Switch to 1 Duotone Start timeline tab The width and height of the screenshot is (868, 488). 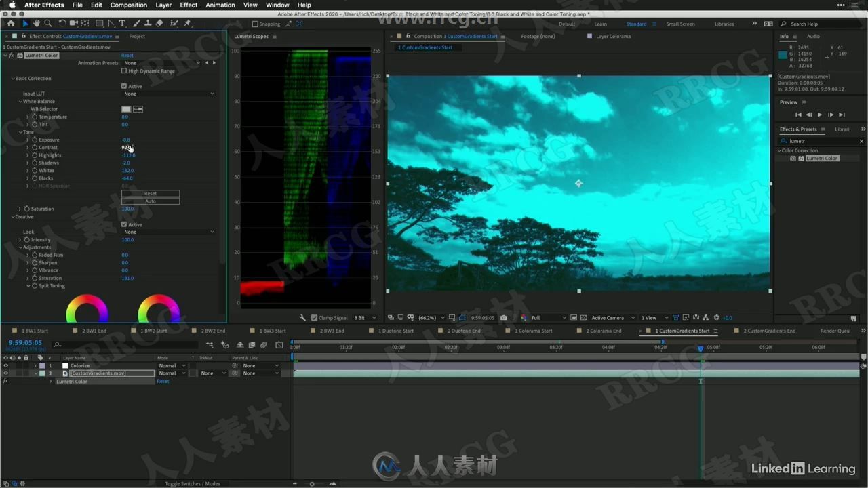pos(397,331)
